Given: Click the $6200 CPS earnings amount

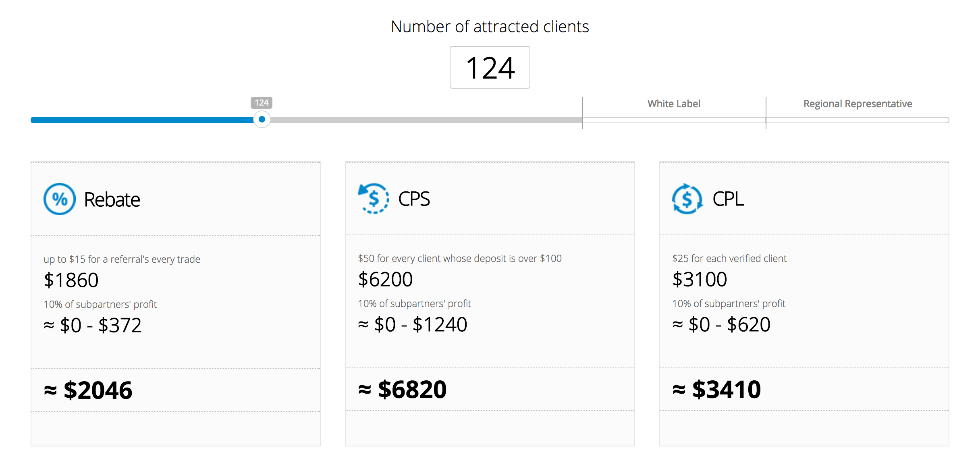Looking at the screenshot, I should coord(386,279).
